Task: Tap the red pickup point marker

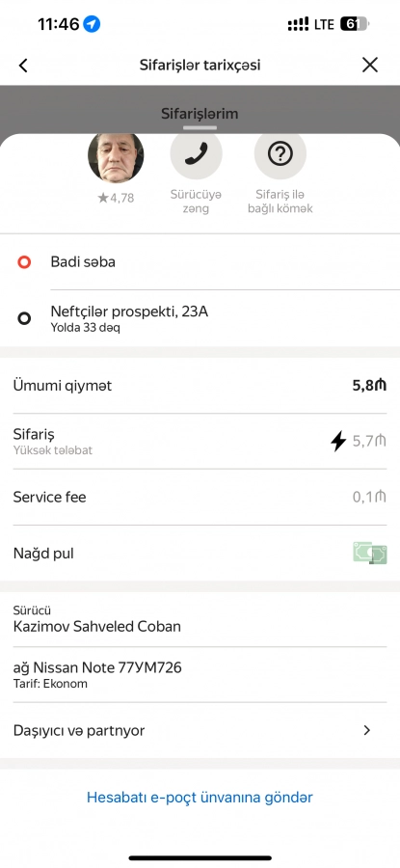Action: pos(24,261)
